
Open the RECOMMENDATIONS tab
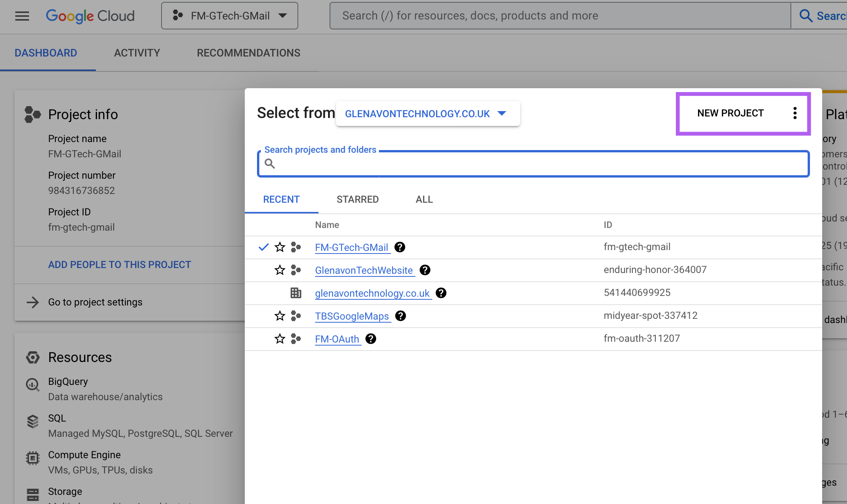point(249,53)
